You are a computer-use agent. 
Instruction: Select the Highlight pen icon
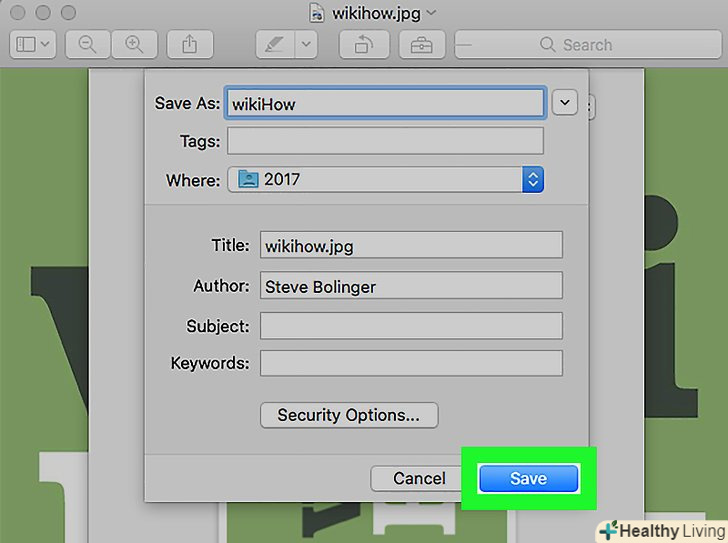click(x=274, y=45)
